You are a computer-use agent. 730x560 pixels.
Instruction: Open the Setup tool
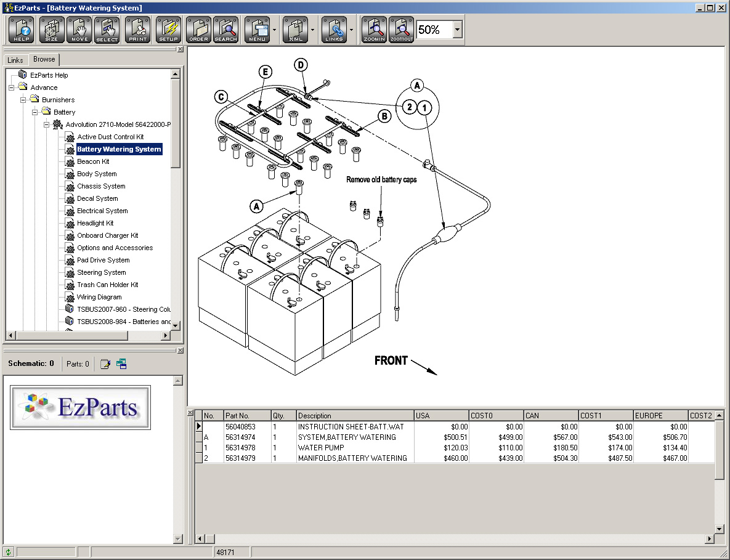(x=168, y=30)
